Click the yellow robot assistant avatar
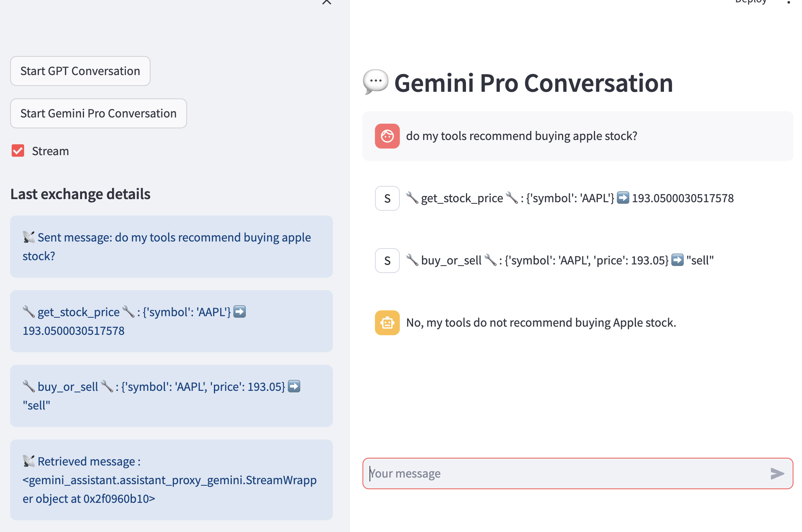Screen dimensions: 802x532 tap(387, 323)
